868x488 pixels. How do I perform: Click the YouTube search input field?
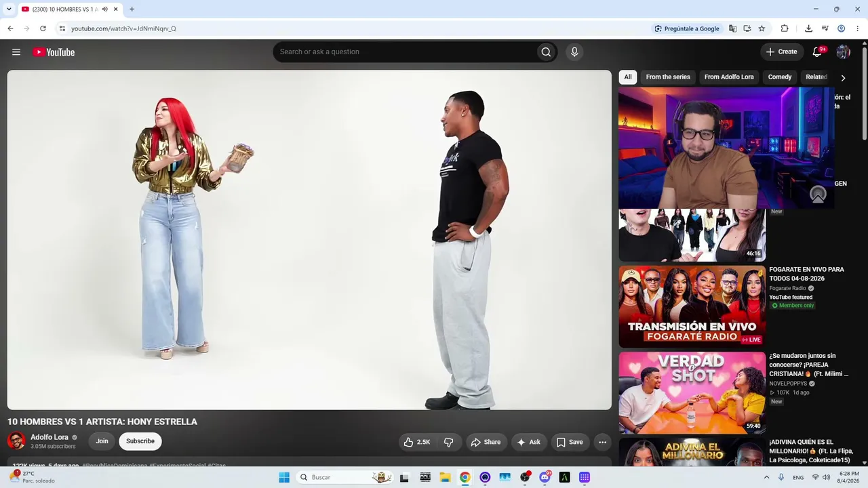(403, 52)
